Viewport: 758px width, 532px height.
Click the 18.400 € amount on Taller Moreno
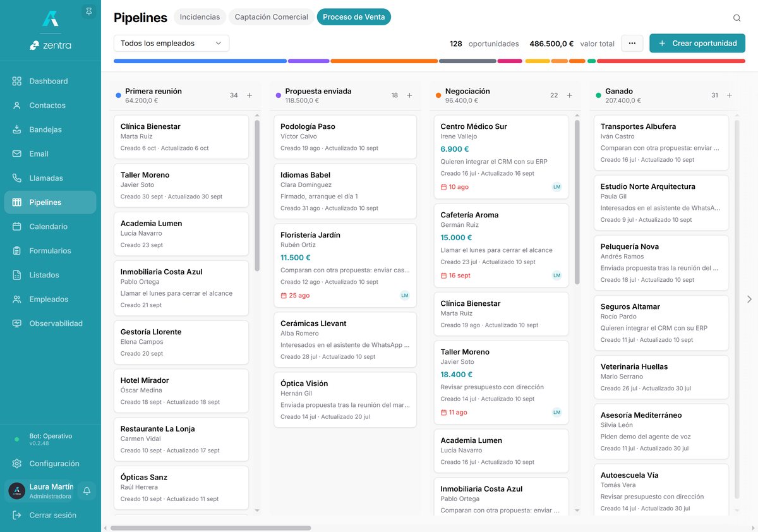tap(457, 375)
